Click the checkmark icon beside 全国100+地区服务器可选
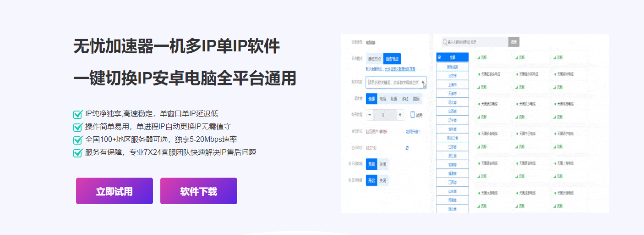The width and height of the screenshot is (644, 235). (77, 140)
